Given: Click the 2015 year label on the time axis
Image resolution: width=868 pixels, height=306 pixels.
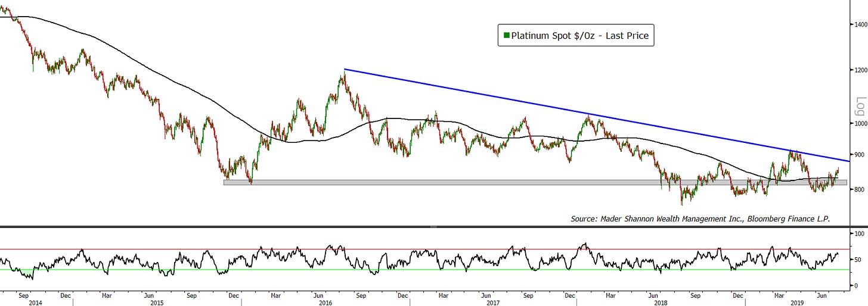Looking at the screenshot, I should (x=157, y=302).
